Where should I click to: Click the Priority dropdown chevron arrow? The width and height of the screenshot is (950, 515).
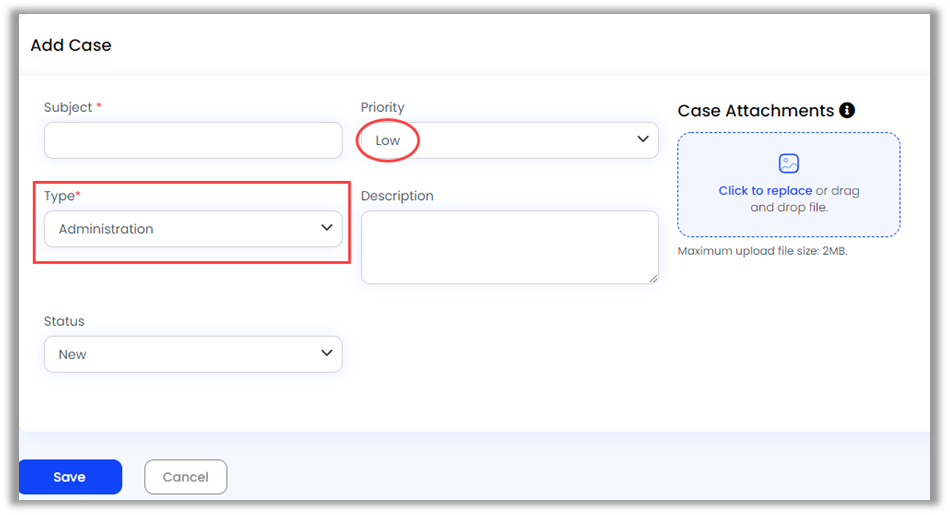(x=643, y=139)
